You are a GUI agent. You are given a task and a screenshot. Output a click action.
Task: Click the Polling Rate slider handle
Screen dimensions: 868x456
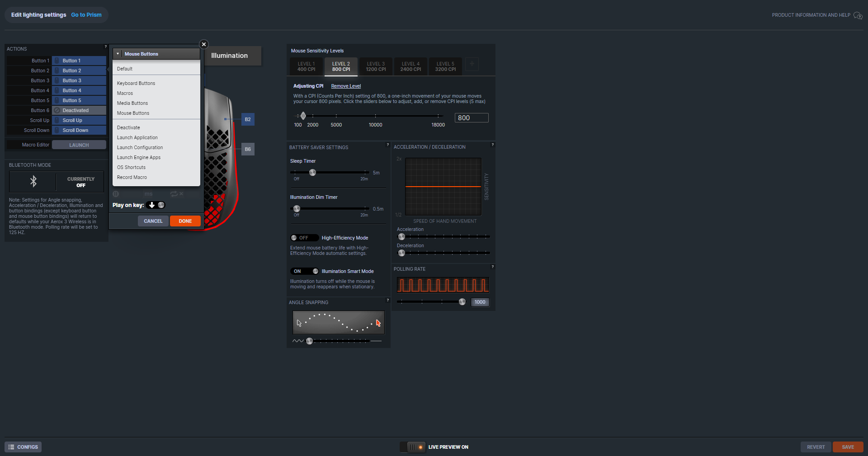click(x=462, y=302)
